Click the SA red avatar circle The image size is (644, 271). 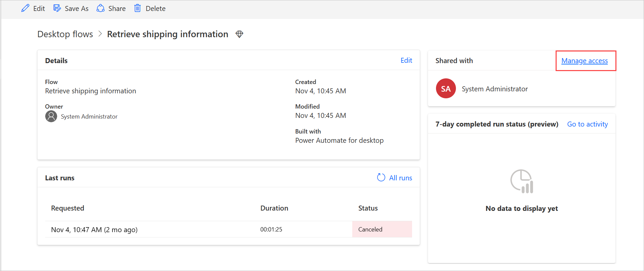coord(446,88)
